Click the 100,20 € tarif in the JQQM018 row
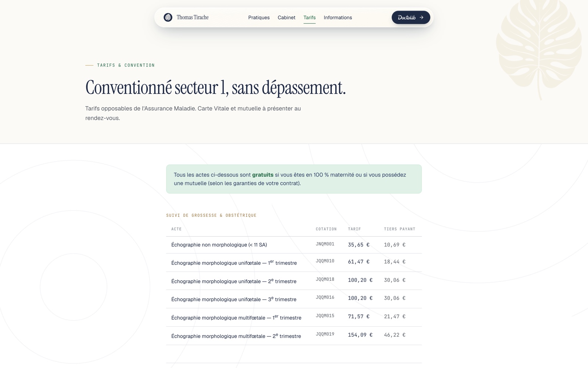This screenshot has height=368, width=588. coord(360,280)
